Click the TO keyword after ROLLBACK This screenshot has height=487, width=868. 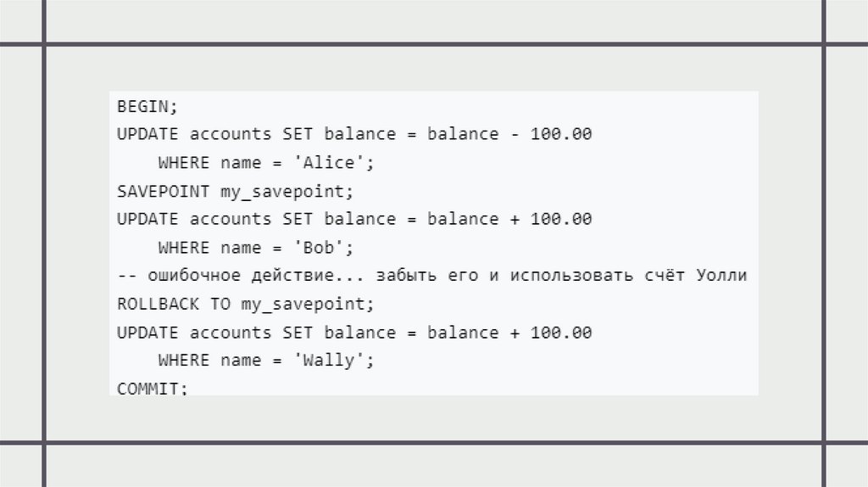tap(220, 304)
